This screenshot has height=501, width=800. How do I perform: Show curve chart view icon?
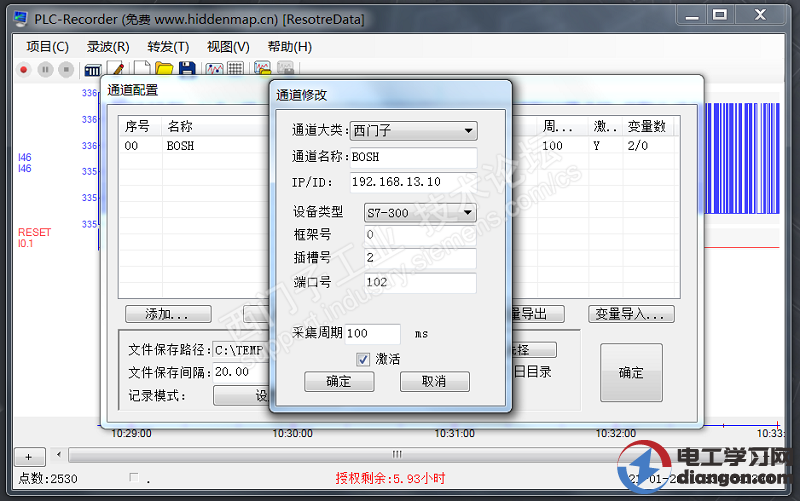[x=214, y=68]
